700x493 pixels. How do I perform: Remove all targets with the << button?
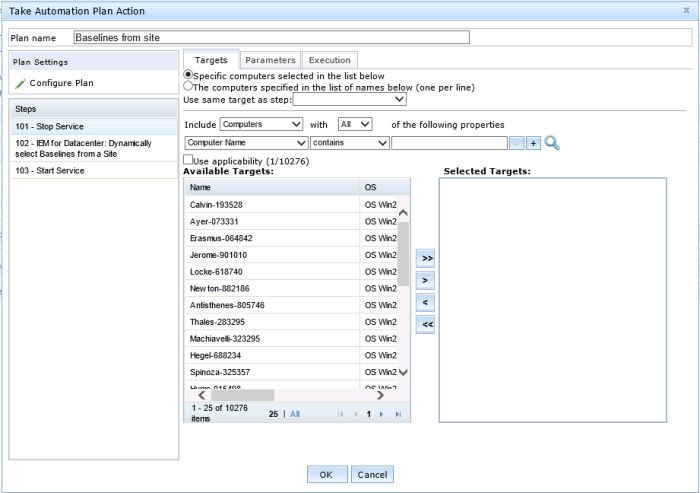(425, 325)
